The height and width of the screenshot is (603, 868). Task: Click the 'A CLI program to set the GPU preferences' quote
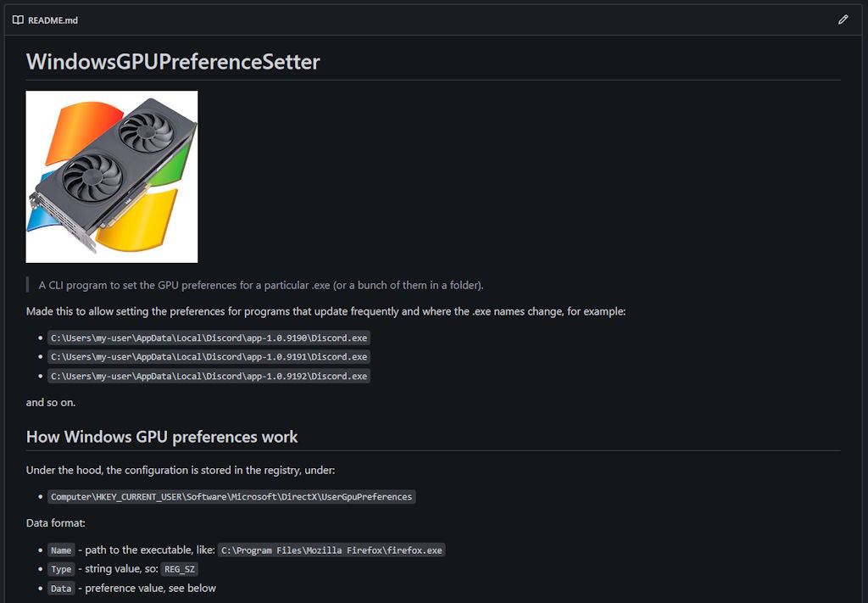(x=261, y=285)
